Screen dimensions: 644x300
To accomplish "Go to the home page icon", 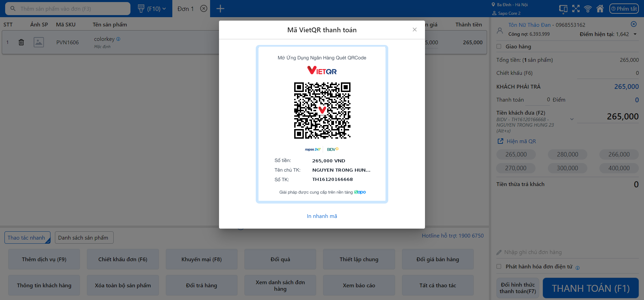I will (600, 9).
